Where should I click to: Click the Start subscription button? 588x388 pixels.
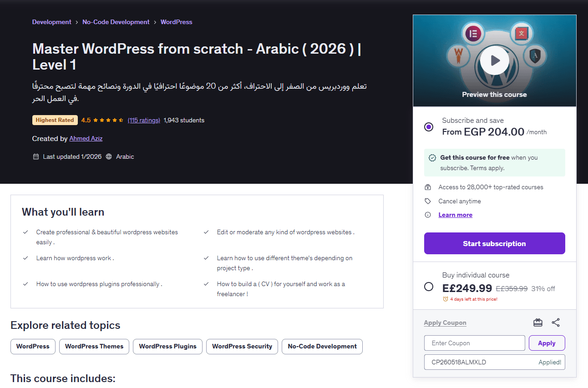coord(495,243)
